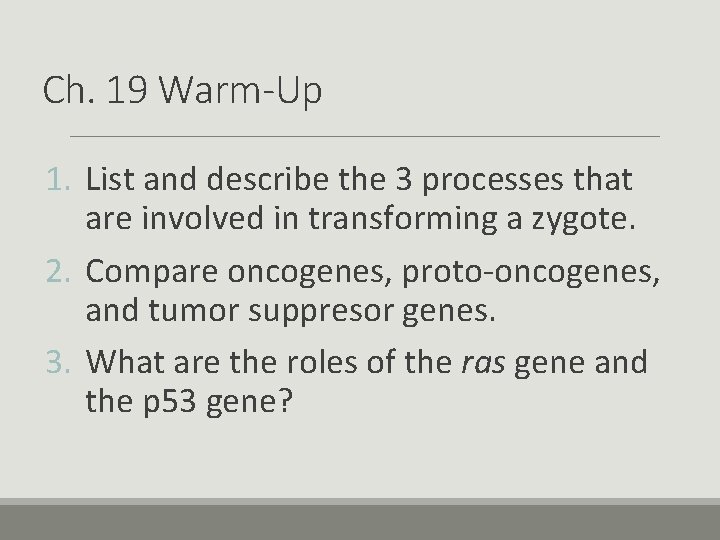Click the word "involved" in question one
Screen dimensions: 720x540
click(x=202, y=218)
